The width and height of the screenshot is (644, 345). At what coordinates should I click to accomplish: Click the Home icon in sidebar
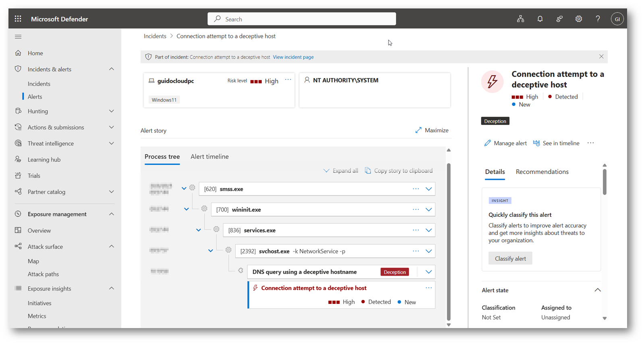tap(18, 53)
